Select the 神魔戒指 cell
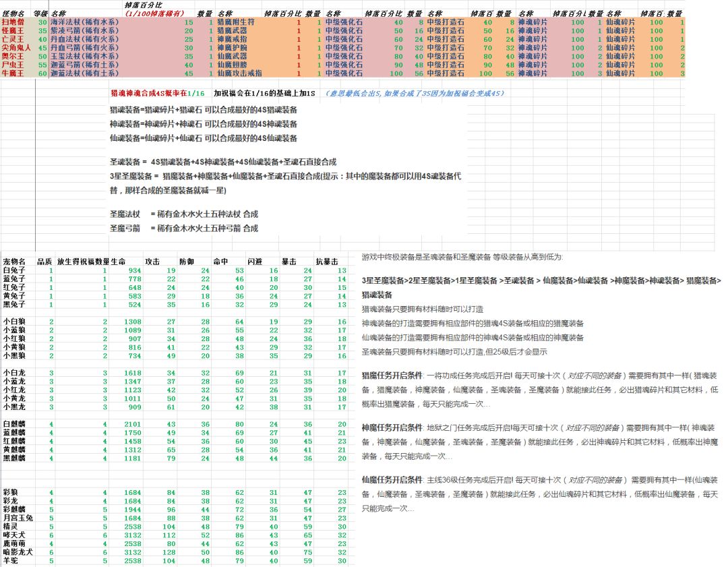728x567 pixels. 232,40
